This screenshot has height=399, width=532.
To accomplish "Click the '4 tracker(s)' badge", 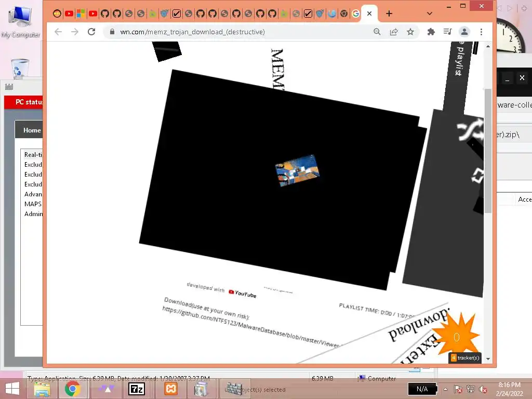I will (x=465, y=357).
